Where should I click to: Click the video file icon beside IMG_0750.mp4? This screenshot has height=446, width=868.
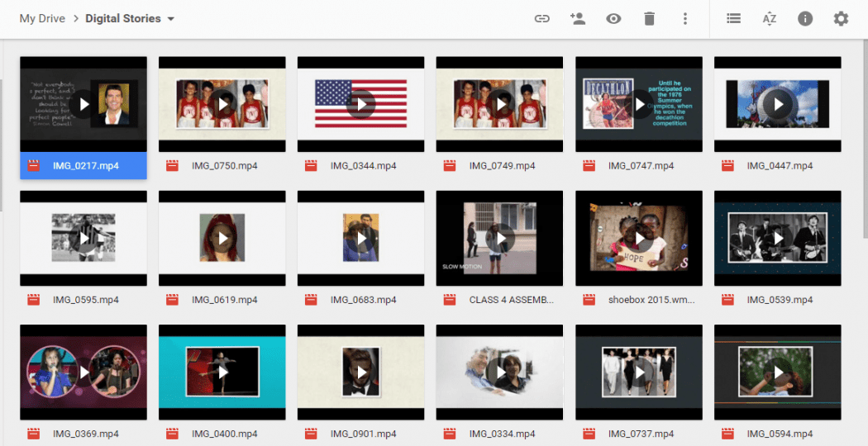(x=172, y=165)
